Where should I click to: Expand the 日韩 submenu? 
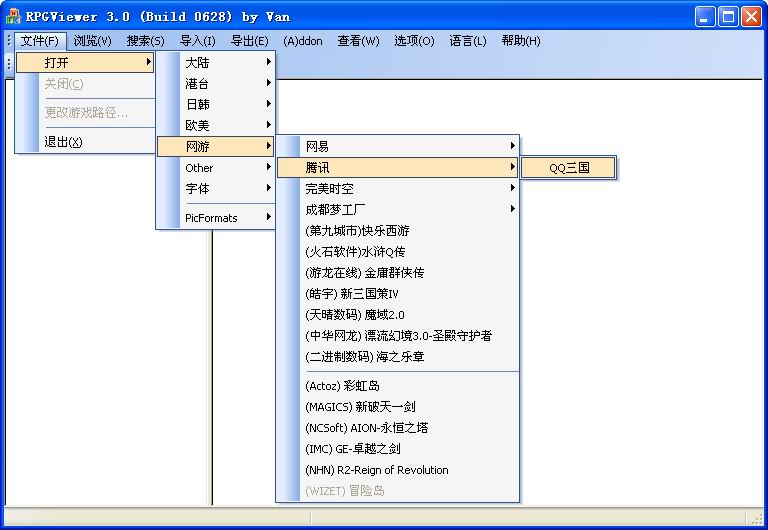tap(216, 104)
